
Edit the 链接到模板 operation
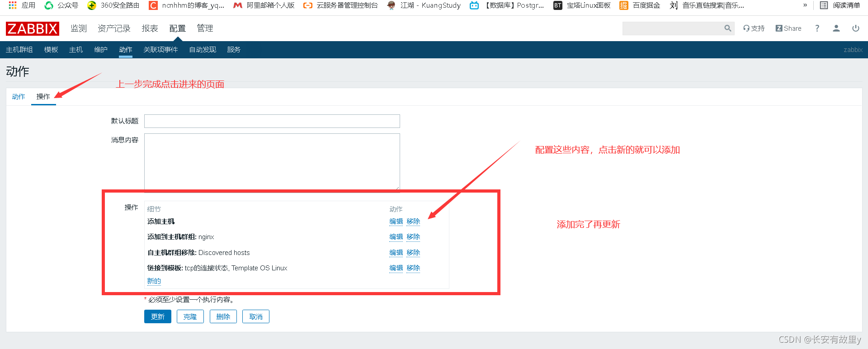tap(396, 268)
